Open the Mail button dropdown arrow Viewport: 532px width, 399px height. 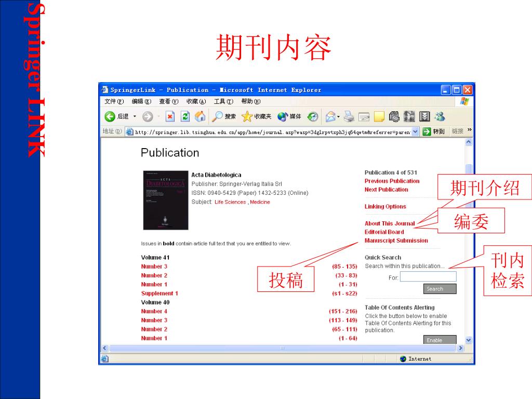click(x=339, y=117)
